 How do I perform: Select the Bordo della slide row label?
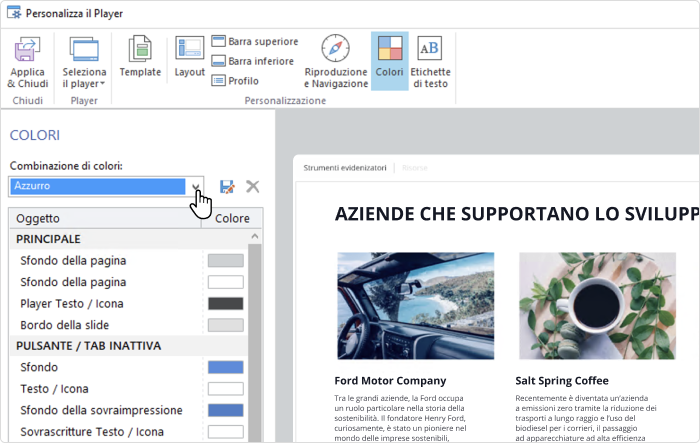tap(64, 325)
